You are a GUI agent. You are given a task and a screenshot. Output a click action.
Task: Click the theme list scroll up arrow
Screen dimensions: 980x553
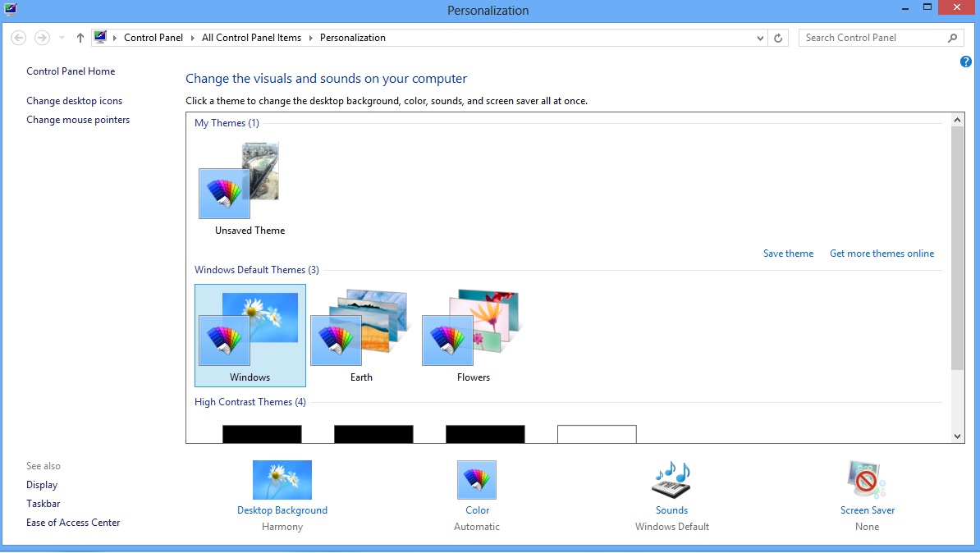click(957, 119)
